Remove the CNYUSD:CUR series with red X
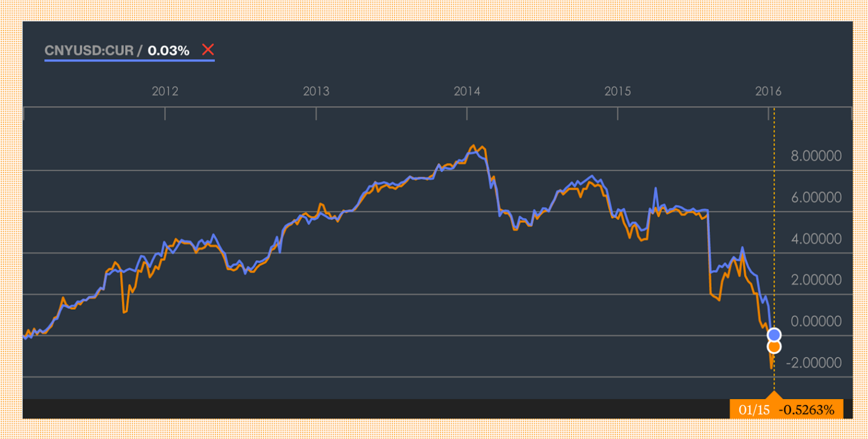Screen dimensions: 868x439 pos(208,50)
